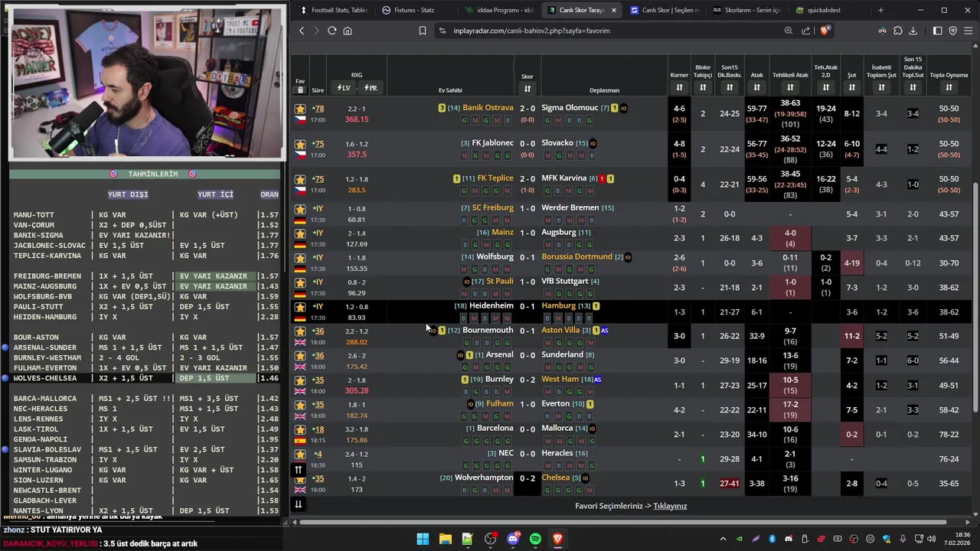The height and width of the screenshot is (551, 980).
Task: Sort by Bloke Takipçi column arrows
Action: click(x=703, y=87)
